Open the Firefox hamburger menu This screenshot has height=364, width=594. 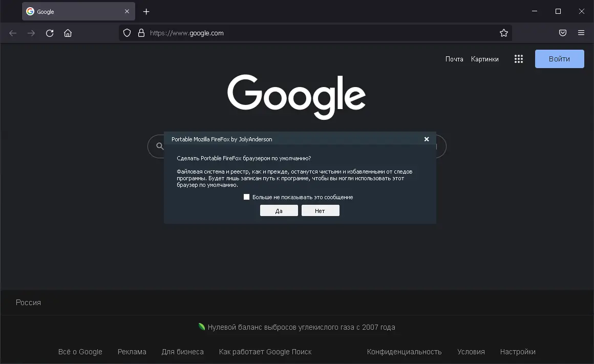(581, 33)
